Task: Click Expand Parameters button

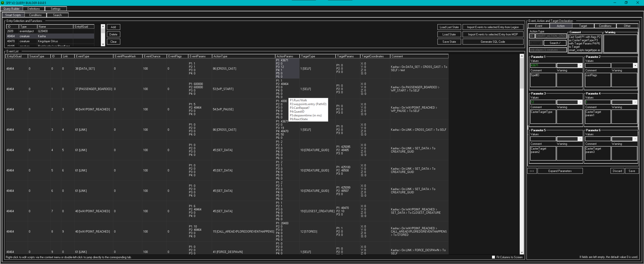Action: (x=560, y=171)
